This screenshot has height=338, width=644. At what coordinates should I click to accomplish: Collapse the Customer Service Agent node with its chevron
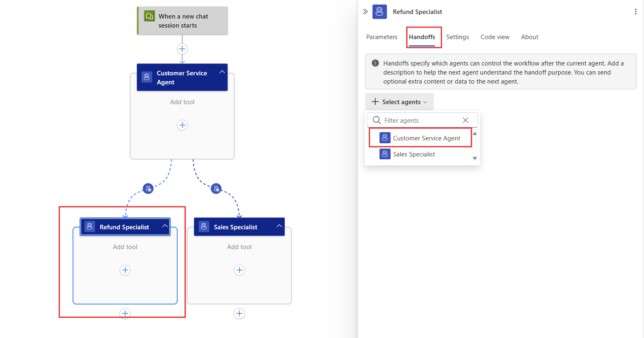tap(222, 71)
